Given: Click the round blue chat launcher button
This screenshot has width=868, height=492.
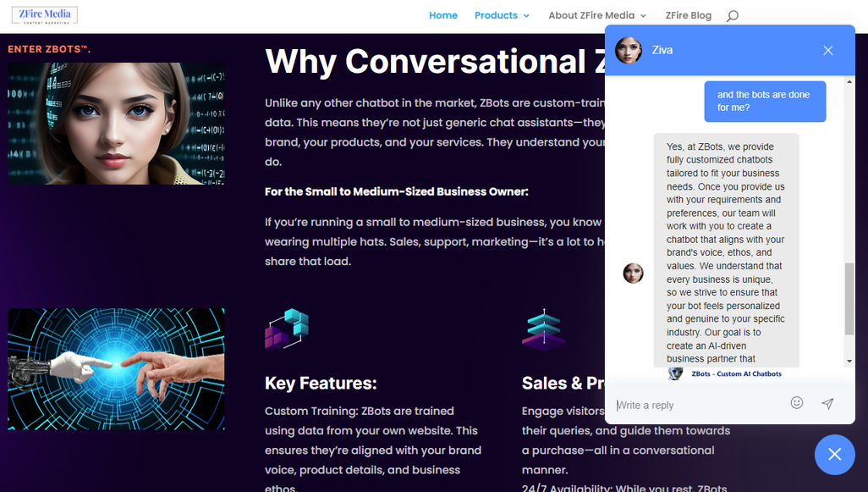Looking at the screenshot, I should tap(834, 455).
